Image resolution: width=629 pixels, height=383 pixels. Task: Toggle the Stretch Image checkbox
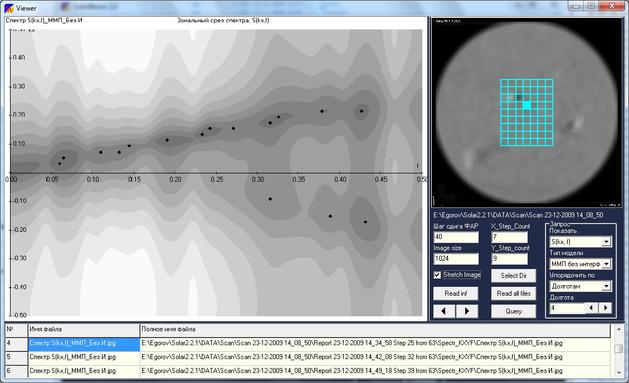pyautogui.click(x=438, y=275)
